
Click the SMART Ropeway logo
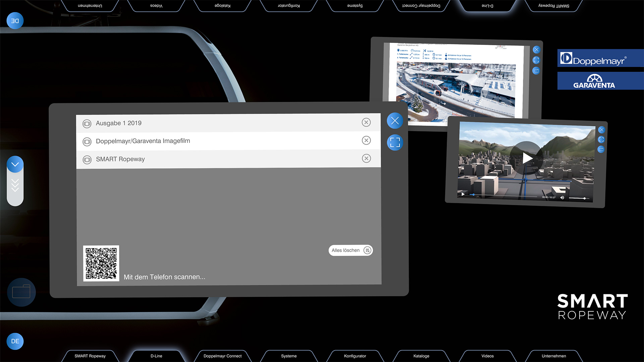point(592,307)
